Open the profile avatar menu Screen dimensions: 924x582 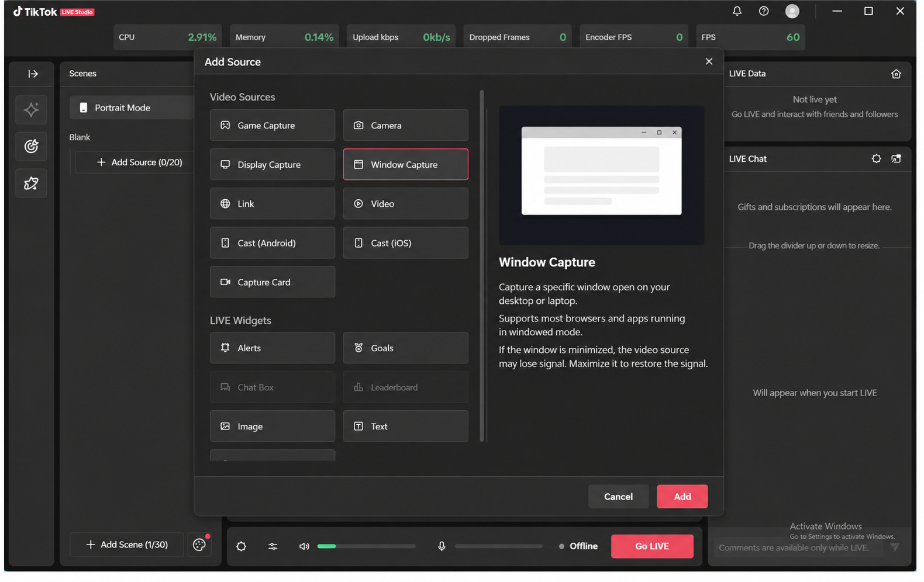coord(792,11)
